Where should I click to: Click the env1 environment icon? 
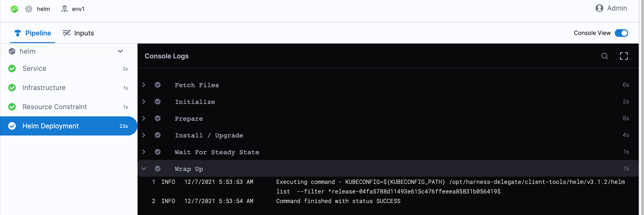64,9
